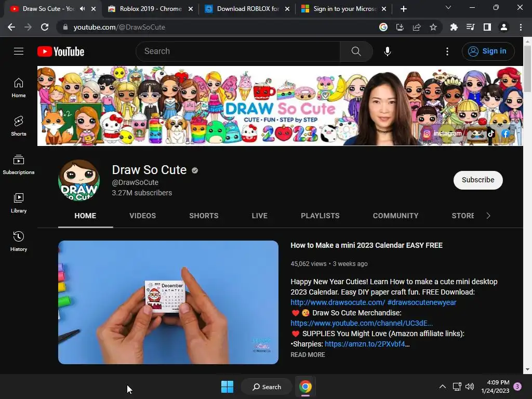Click the share page icon in address bar
This screenshot has width=532, height=399.
[x=417, y=27]
